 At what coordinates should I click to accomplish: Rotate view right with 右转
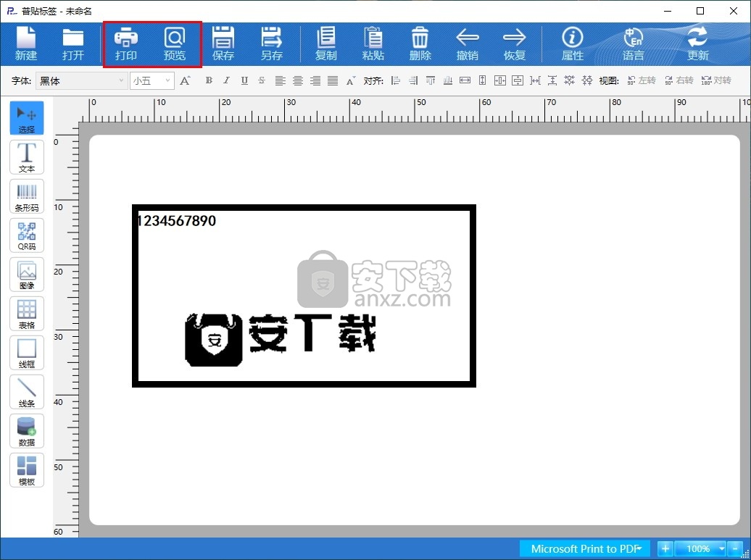tap(679, 80)
